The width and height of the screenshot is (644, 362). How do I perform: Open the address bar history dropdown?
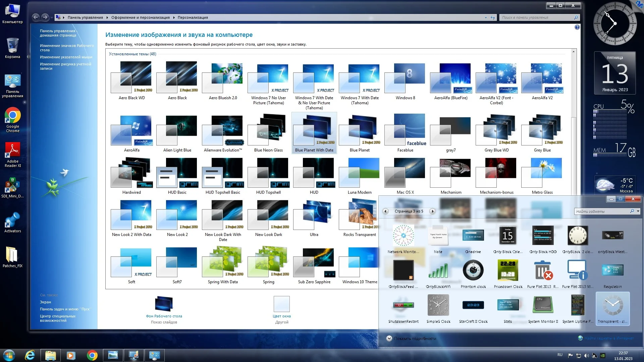coord(486,17)
